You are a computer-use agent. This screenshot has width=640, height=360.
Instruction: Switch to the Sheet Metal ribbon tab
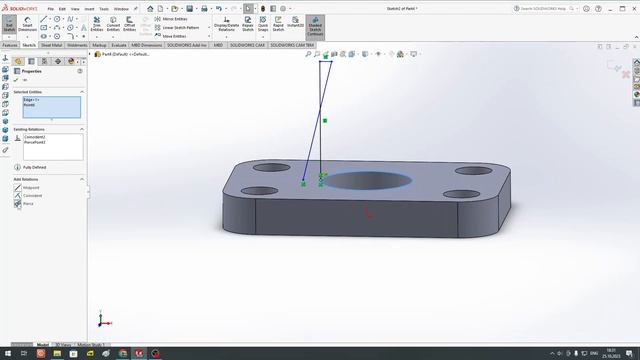pyautogui.click(x=51, y=45)
